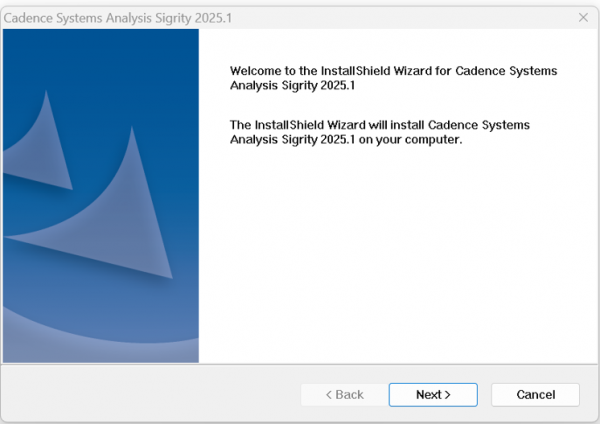Click the Welcome to the InstallShield Wizard heading
Viewport: 600px width, 424px height.
[x=393, y=78]
